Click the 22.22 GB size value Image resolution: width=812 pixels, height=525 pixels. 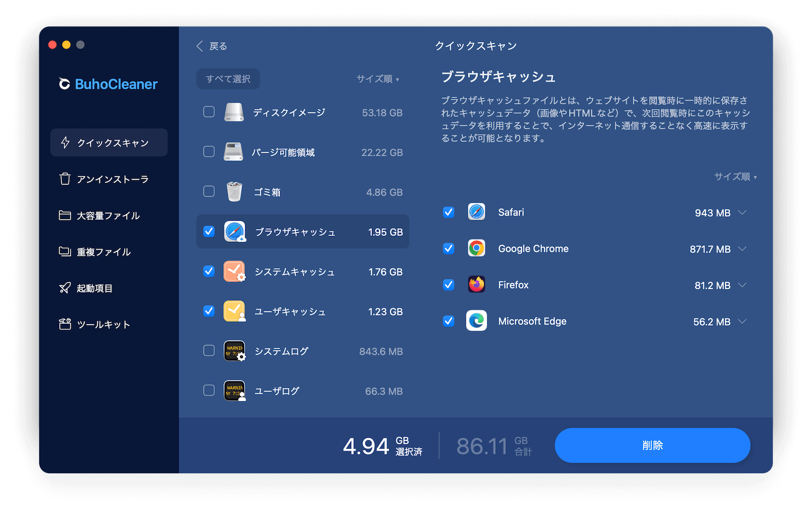(x=382, y=152)
